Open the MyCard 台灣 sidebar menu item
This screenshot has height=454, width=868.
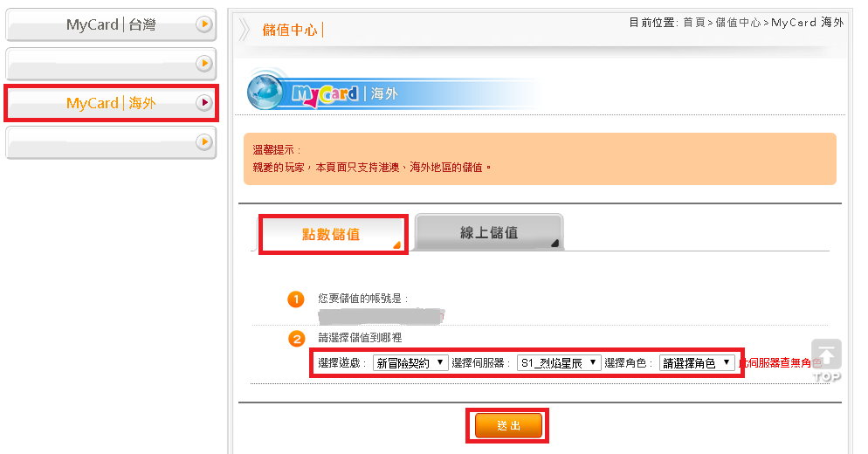[x=109, y=24]
